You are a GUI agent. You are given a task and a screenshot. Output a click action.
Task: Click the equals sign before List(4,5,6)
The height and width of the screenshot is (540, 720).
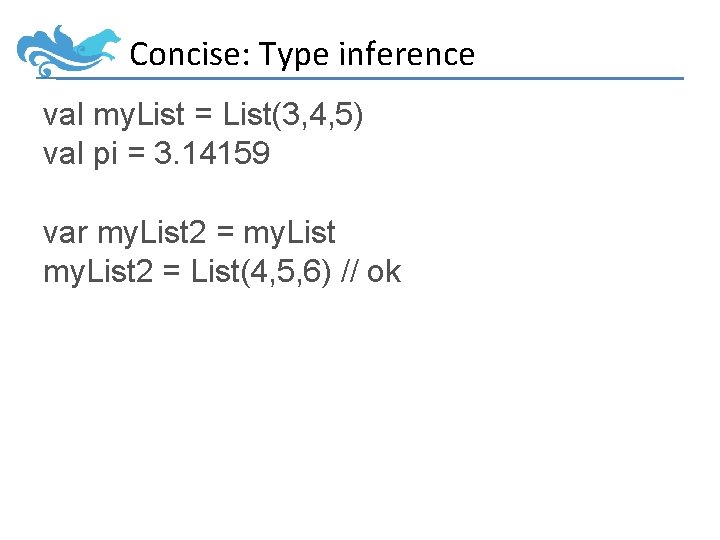coord(174,271)
